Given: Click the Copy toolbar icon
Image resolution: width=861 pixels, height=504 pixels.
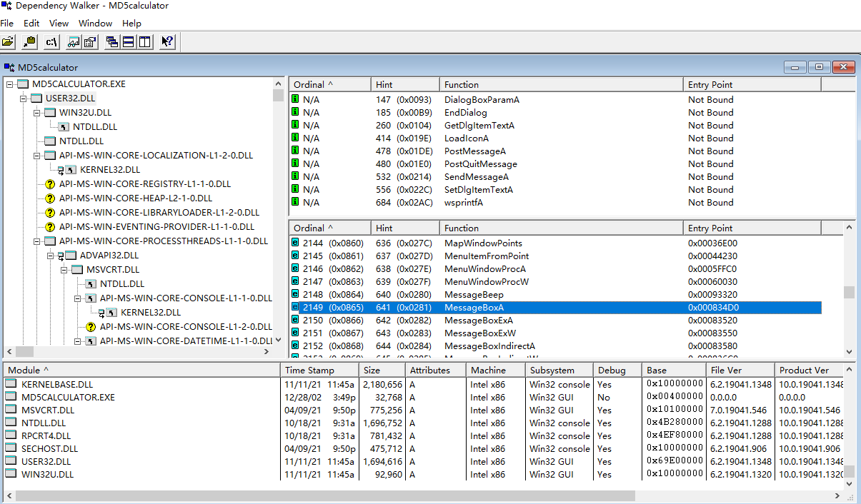Looking at the screenshot, I should [x=29, y=42].
